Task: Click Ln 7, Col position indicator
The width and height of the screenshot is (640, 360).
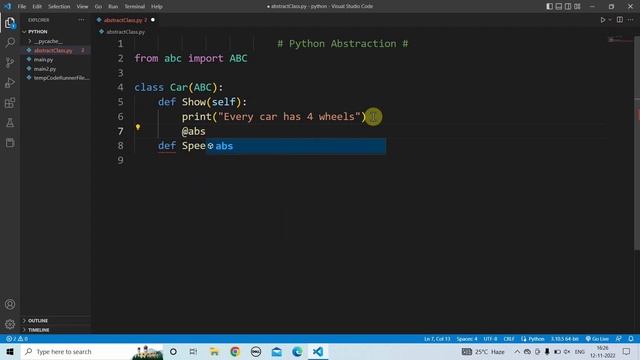Action: tap(437, 339)
